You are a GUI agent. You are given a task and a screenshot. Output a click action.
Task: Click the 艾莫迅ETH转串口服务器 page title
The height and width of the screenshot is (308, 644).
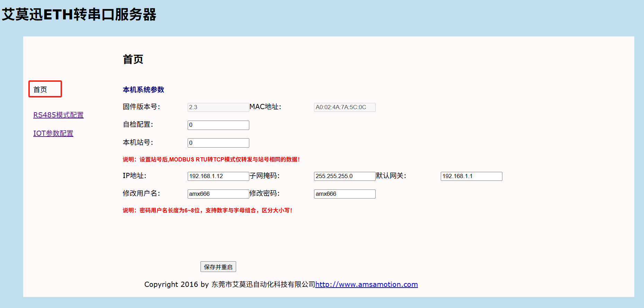coord(79,15)
